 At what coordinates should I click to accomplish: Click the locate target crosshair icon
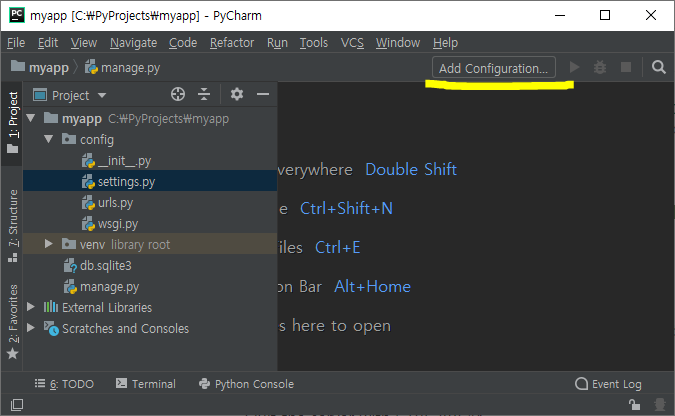[x=178, y=94]
